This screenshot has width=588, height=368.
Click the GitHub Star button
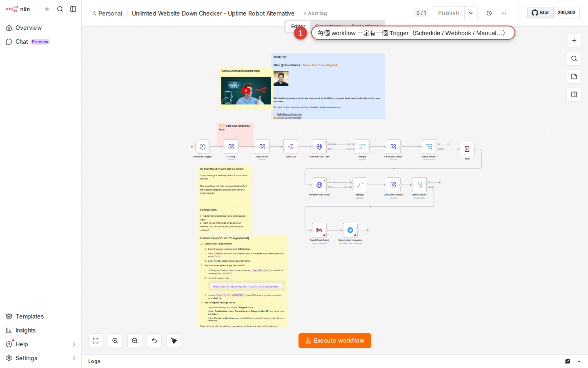pos(541,13)
